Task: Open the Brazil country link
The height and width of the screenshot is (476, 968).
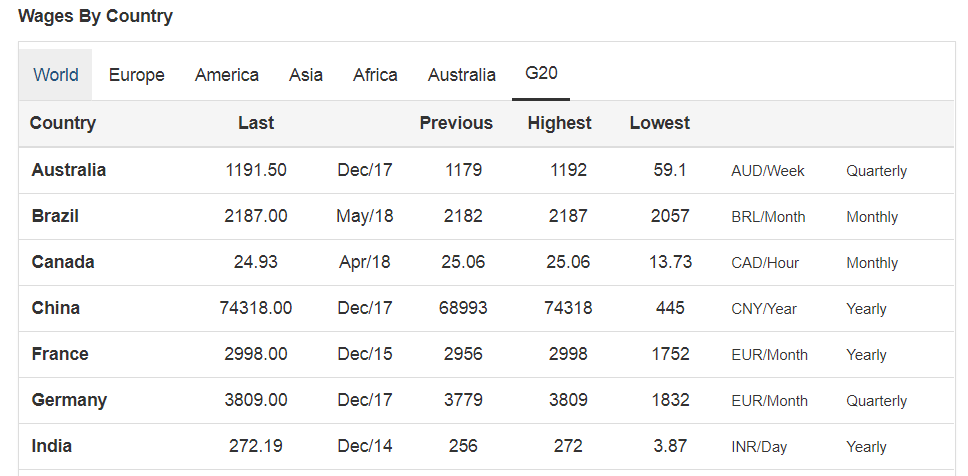Action: [55, 216]
